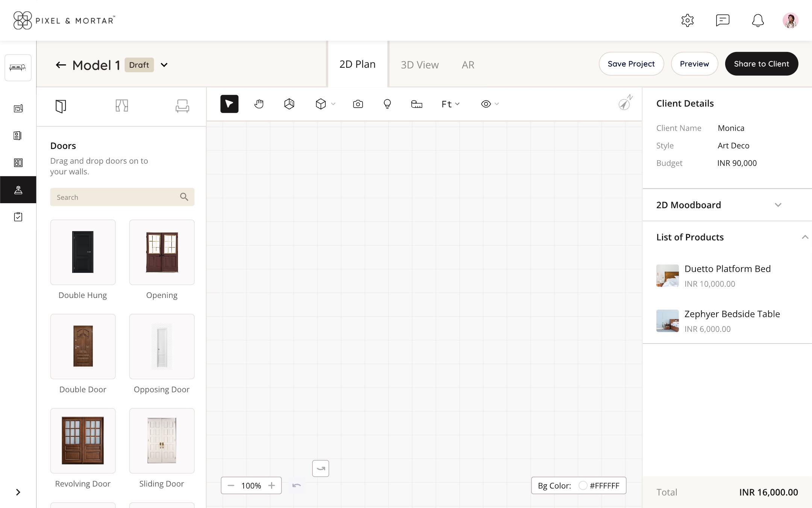Open the Bg Color white swatch
Screen dimensions: 812x508
coord(583,485)
